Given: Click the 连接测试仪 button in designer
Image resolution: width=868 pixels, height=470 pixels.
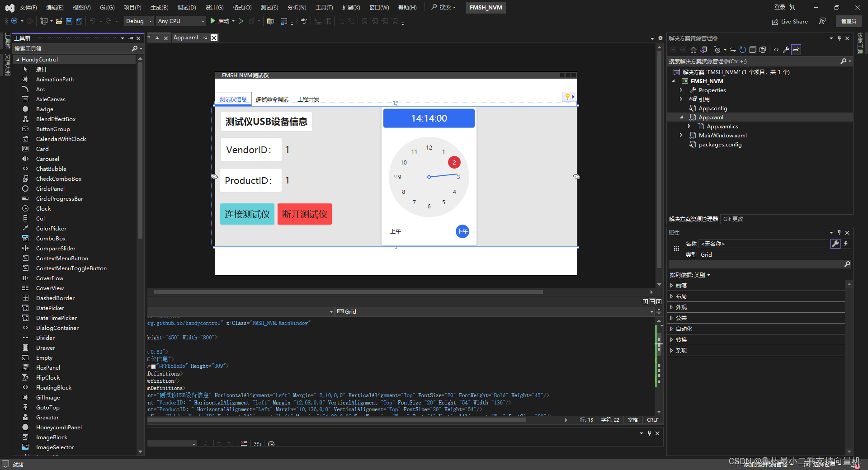Looking at the screenshot, I should [x=247, y=214].
